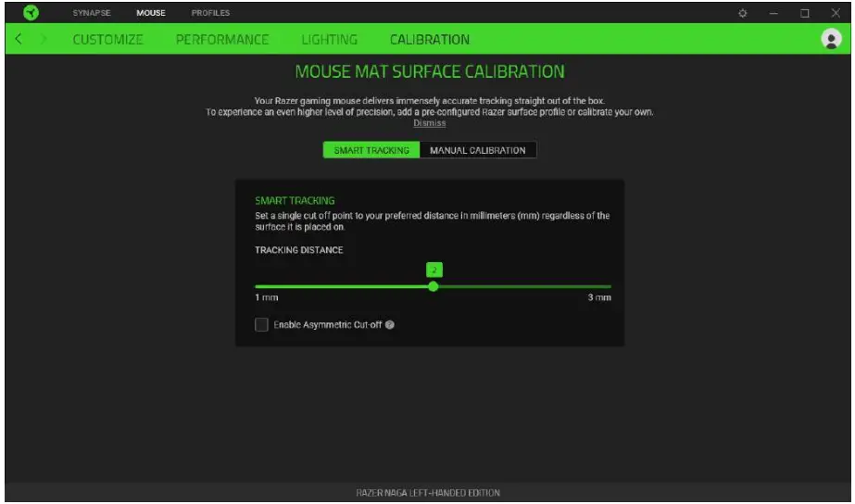This screenshot has height=504, width=855.
Task: Go to the Lighting section
Action: pos(330,39)
